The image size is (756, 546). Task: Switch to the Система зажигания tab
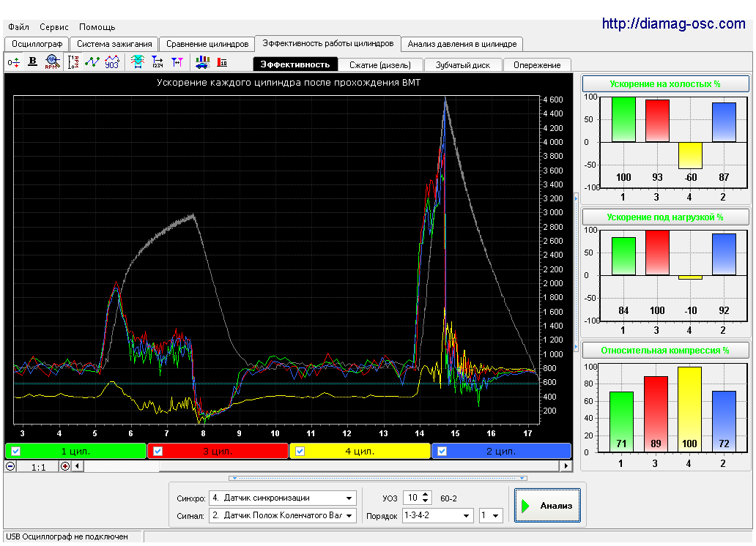tap(114, 44)
